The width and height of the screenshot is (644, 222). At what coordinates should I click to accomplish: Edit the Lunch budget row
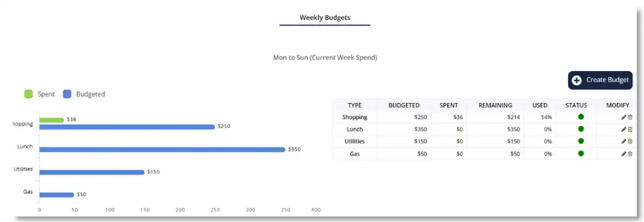(624, 129)
